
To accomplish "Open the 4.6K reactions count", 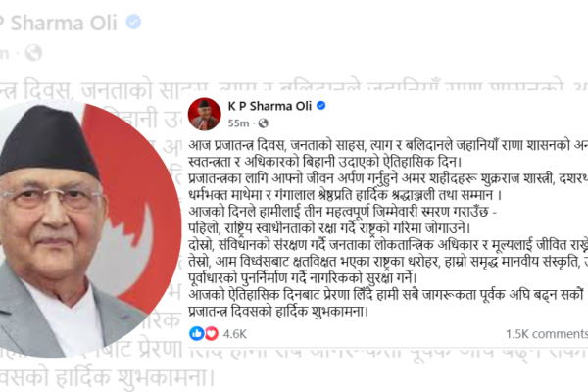I will (235, 334).
